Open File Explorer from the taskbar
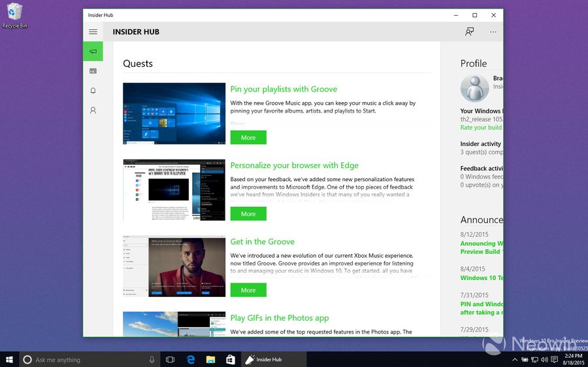The height and width of the screenshot is (367, 588). pos(211,360)
